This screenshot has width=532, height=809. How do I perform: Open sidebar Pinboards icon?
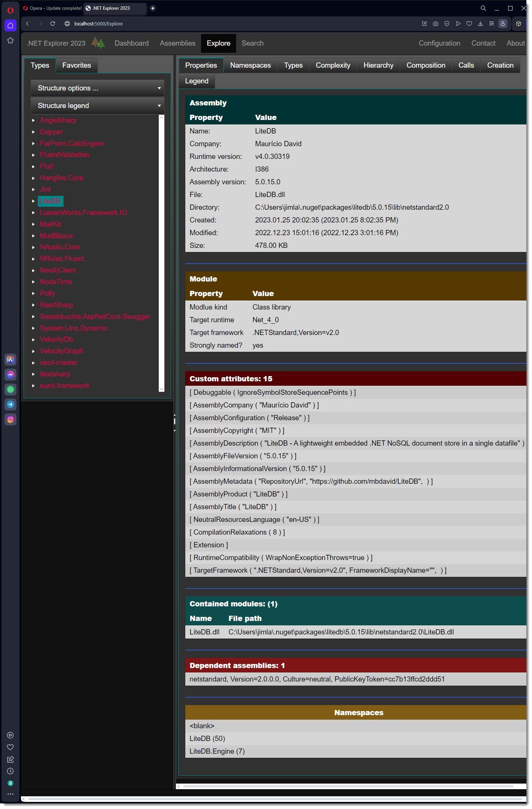coord(10,759)
